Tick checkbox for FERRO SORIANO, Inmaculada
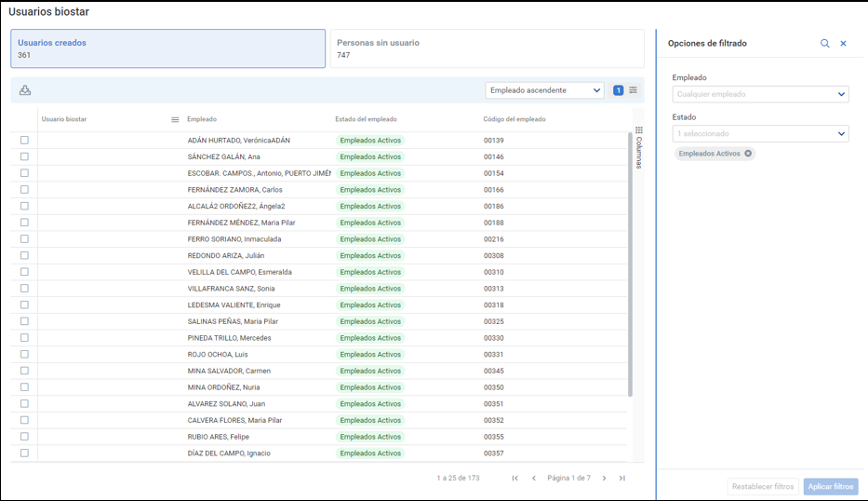Screen dimensions: 868x501 tap(24, 239)
